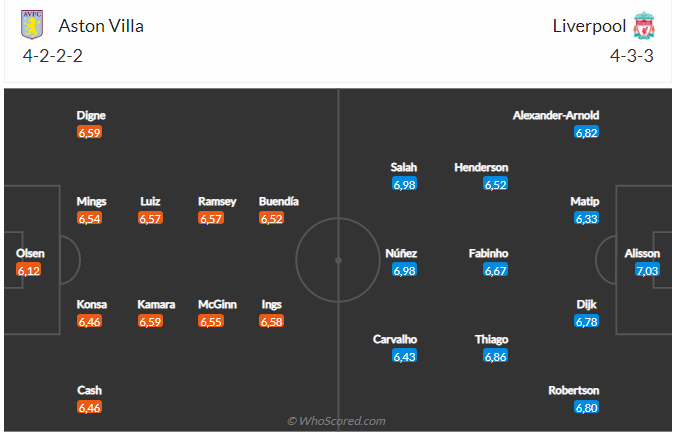Select Núñez in Liverpool's attack
The height and width of the screenshot is (432, 678).
coord(401,253)
